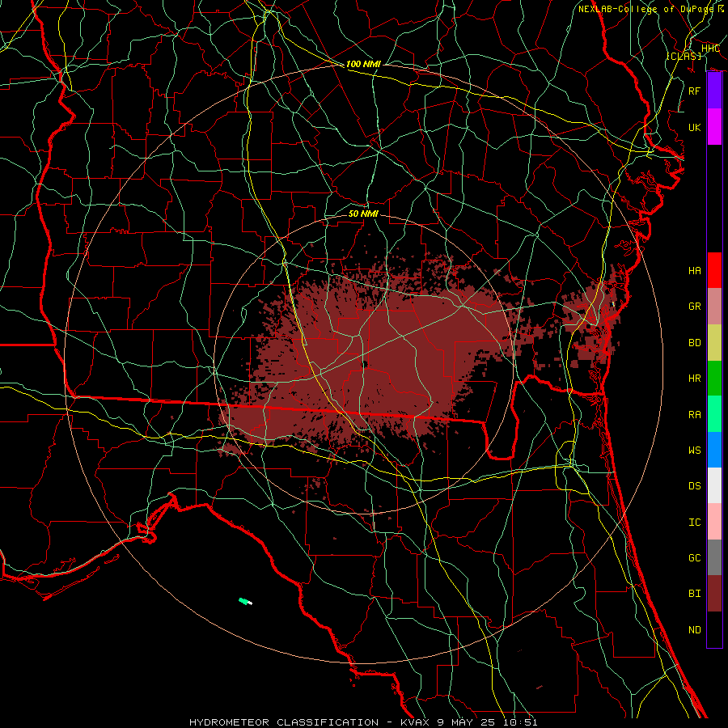Click the RF purple legend swatch

(714, 91)
